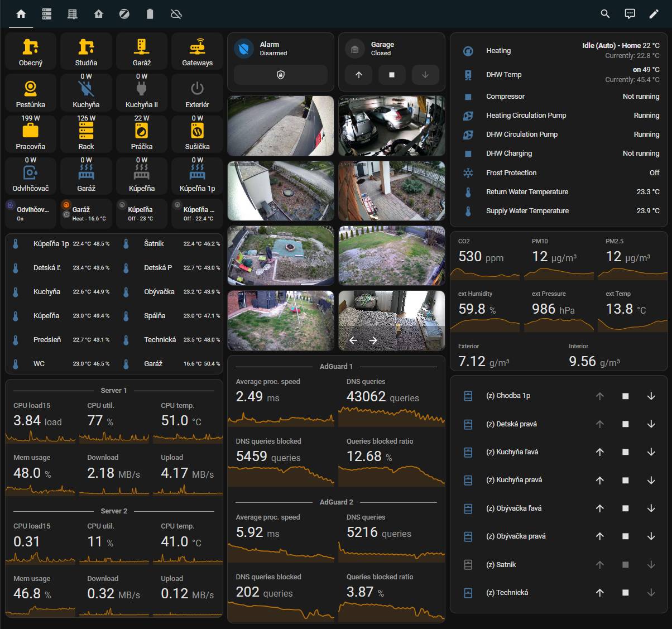Toggle the Práčka washing machine plug
Screen dimensions: 672x629
[142, 134]
